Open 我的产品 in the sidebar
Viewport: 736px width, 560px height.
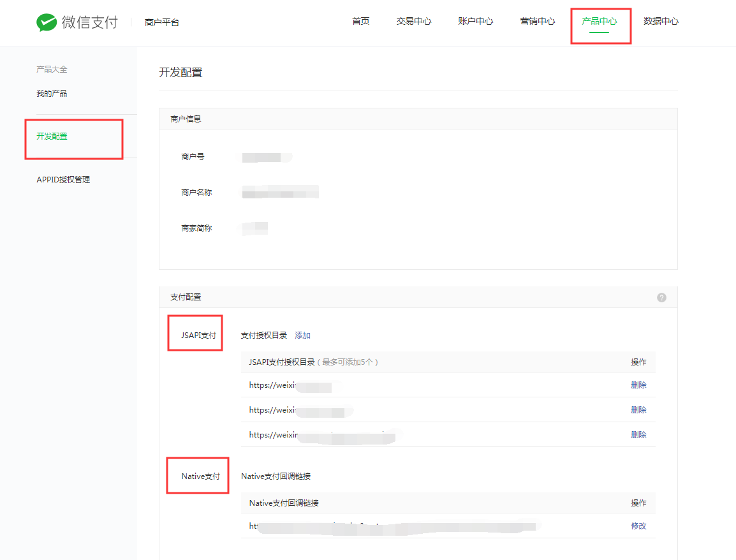(x=52, y=93)
